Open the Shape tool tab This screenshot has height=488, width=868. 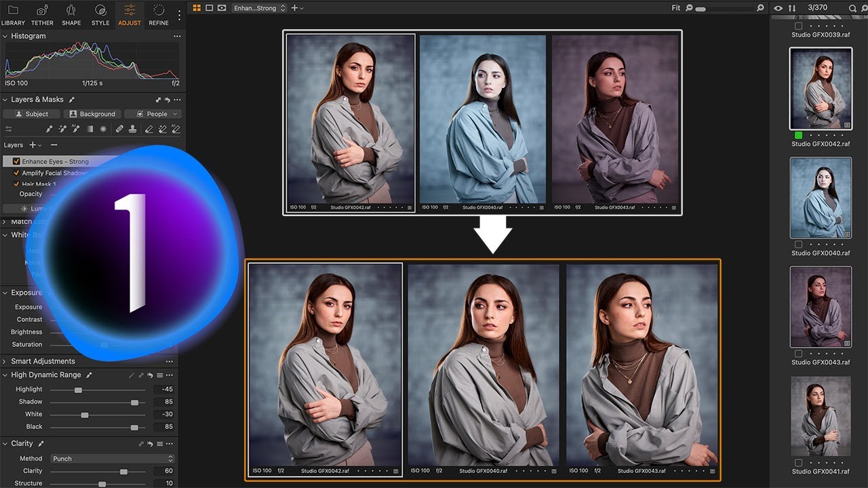click(71, 15)
